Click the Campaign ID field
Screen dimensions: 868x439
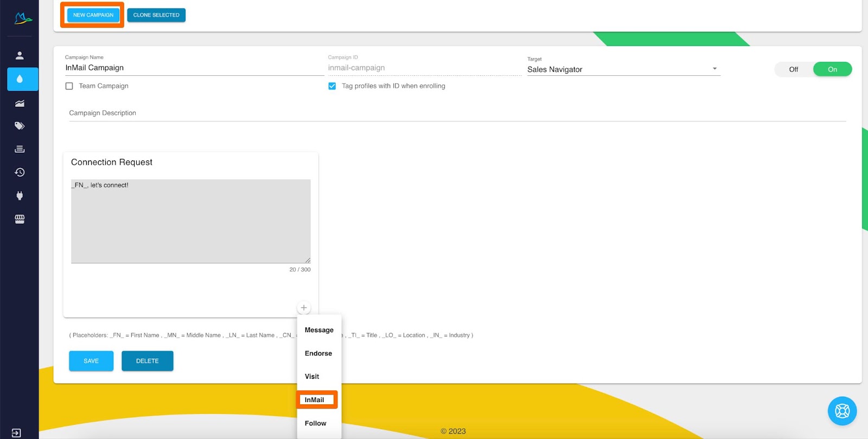(424, 68)
